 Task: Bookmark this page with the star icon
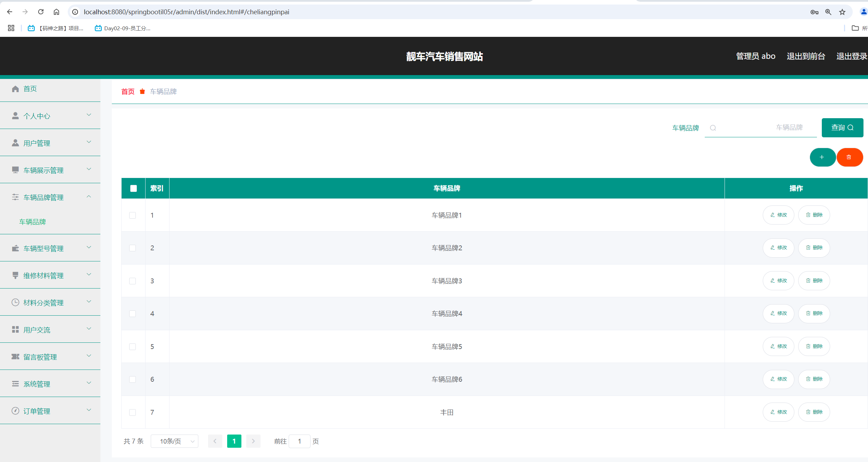tap(842, 12)
